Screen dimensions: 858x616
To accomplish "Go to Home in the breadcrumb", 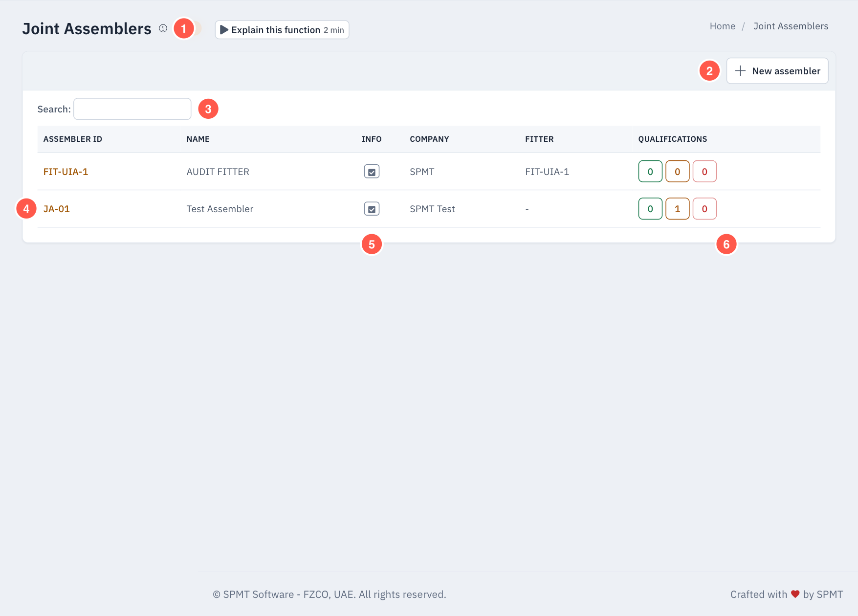I will pos(723,26).
